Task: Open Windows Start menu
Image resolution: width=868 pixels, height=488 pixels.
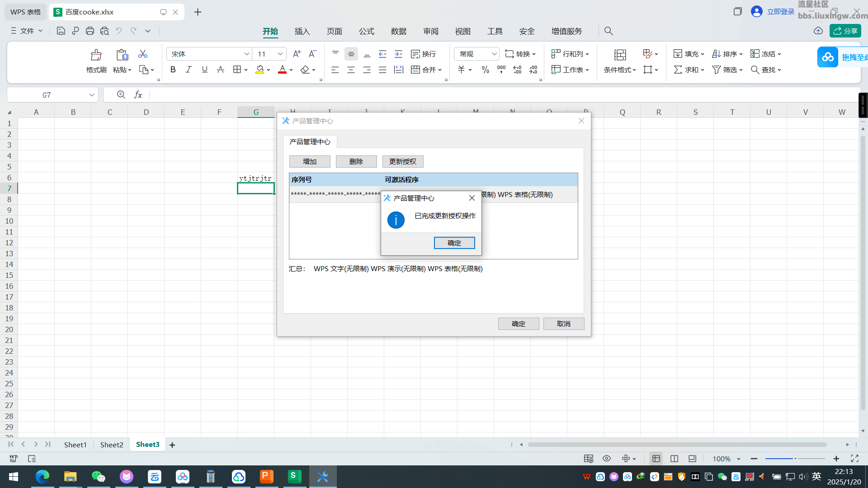Action: tap(14, 477)
